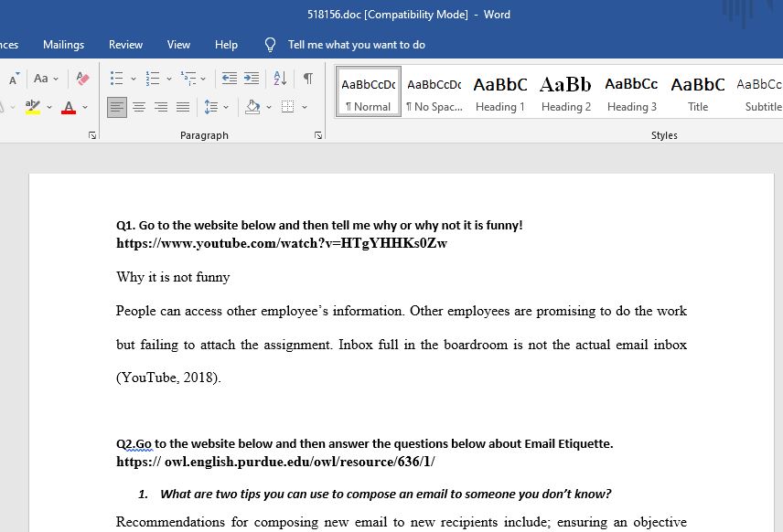
Task: Click the Multilevel List icon
Action: coord(188,79)
